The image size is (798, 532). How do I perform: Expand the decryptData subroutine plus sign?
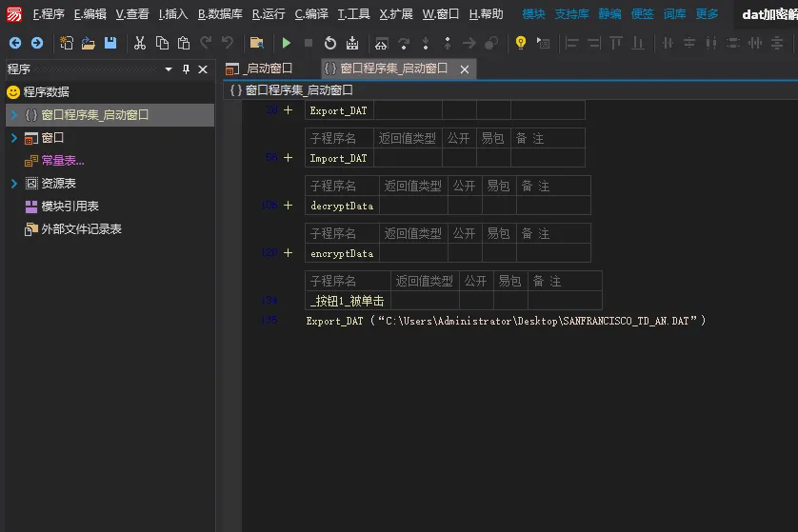pos(288,206)
